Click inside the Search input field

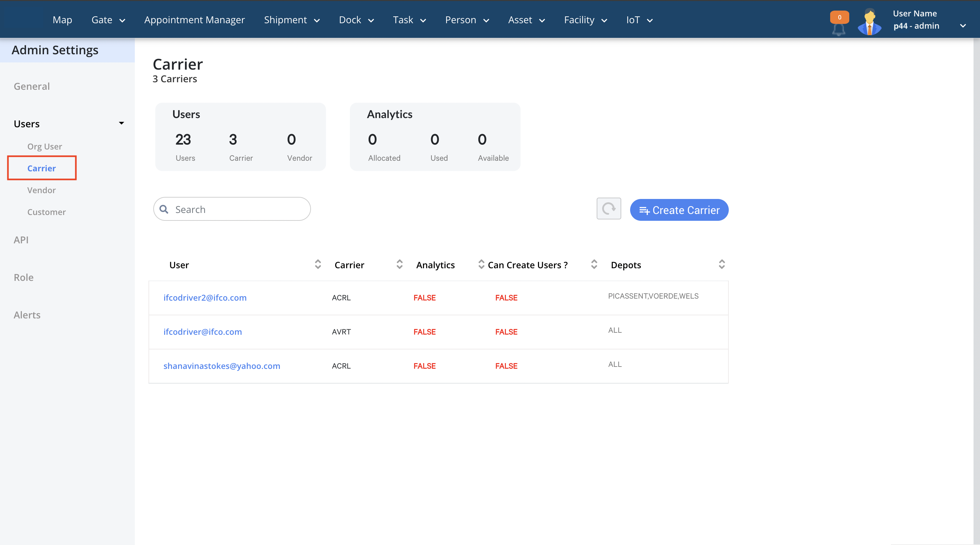[232, 209]
